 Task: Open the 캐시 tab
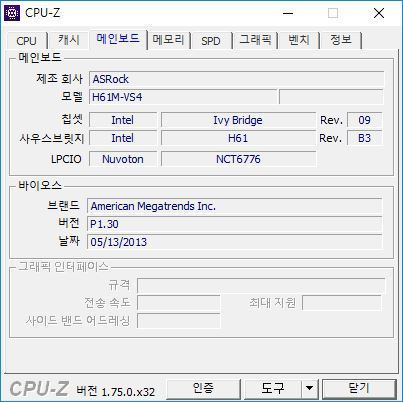pyautogui.click(x=69, y=40)
